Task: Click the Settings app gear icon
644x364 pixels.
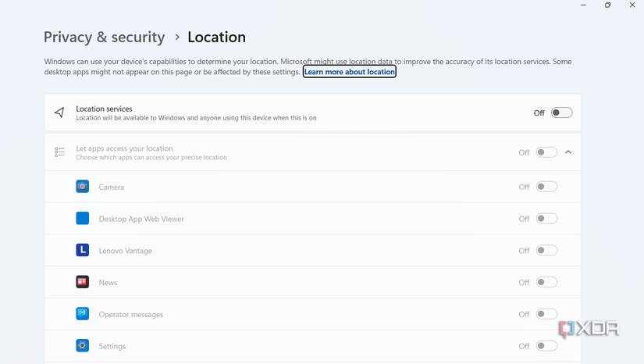Action: [82, 346]
